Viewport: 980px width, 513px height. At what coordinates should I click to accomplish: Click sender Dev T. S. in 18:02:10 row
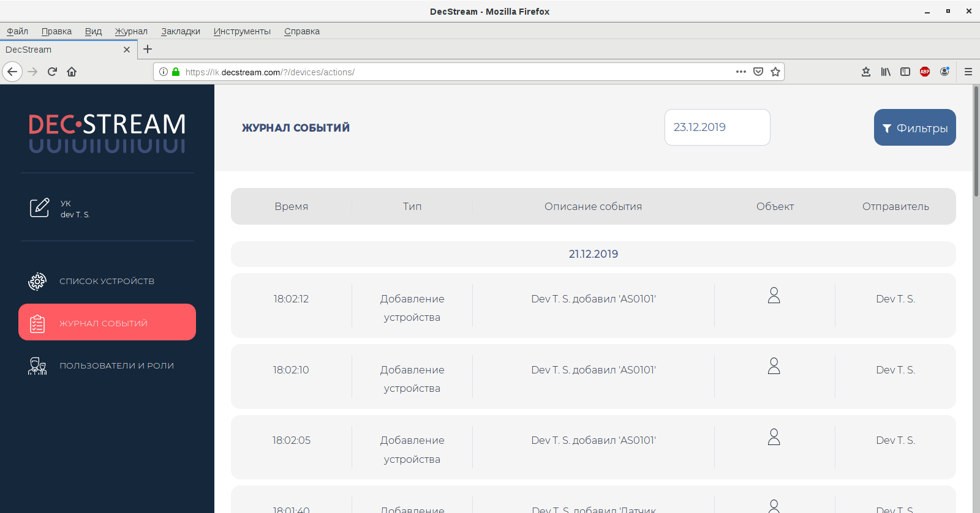(x=895, y=370)
